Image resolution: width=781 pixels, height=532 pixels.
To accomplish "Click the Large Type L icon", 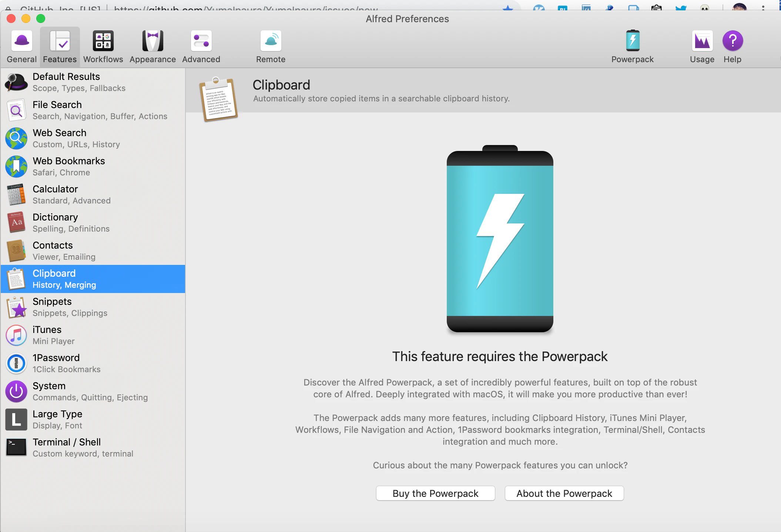I will [16, 420].
